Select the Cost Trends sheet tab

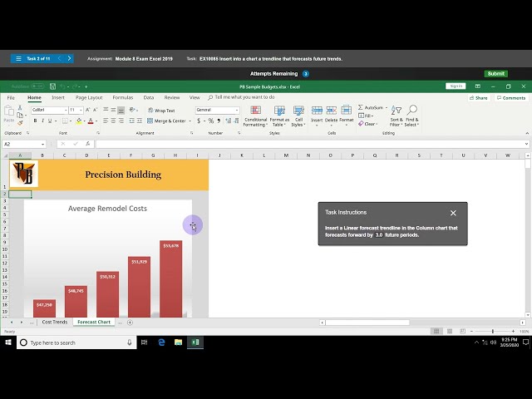pos(55,322)
